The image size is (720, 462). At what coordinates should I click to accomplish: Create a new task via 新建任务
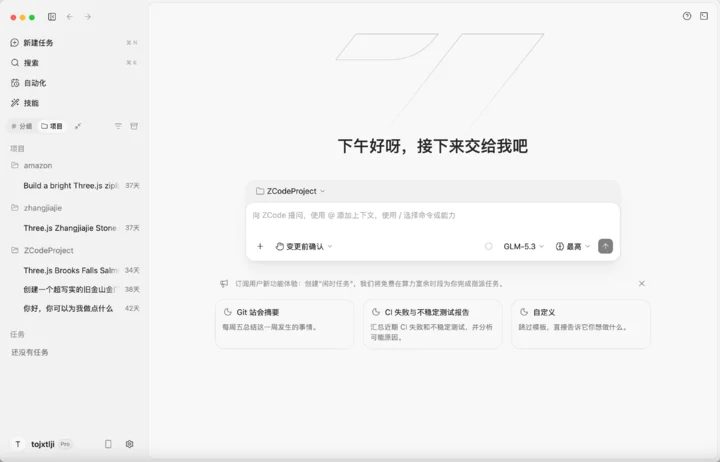pos(73,43)
